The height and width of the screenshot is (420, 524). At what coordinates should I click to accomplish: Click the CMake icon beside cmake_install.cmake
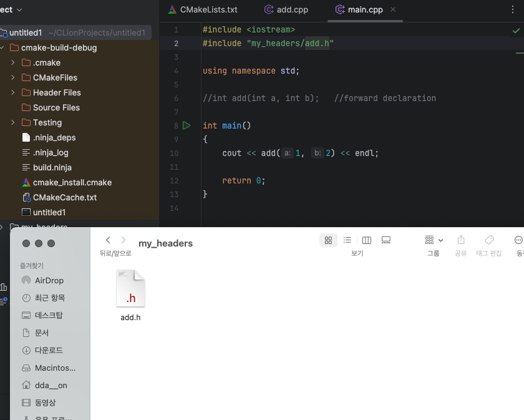tap(26, 183)
